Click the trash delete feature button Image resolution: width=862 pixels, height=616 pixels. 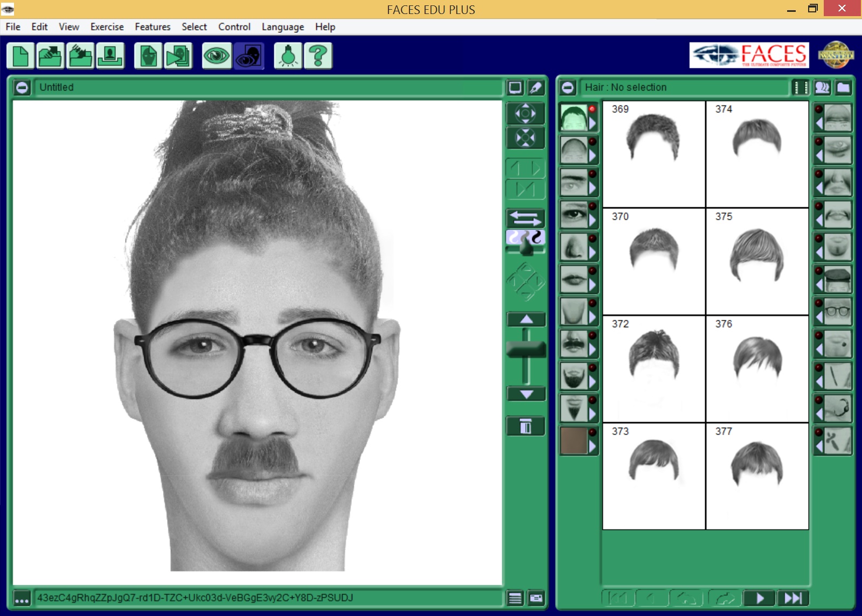525,426
